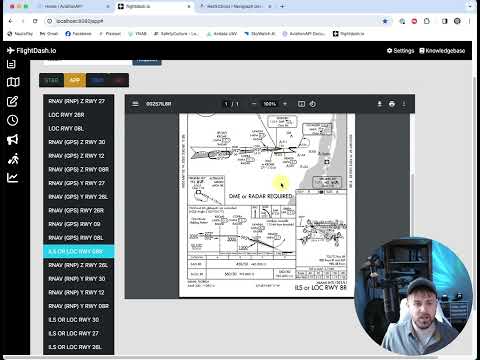Select RNAV (RNP) Y RWY 12 chart
Screen dimensions: 480x360
(x=79, y=292)
